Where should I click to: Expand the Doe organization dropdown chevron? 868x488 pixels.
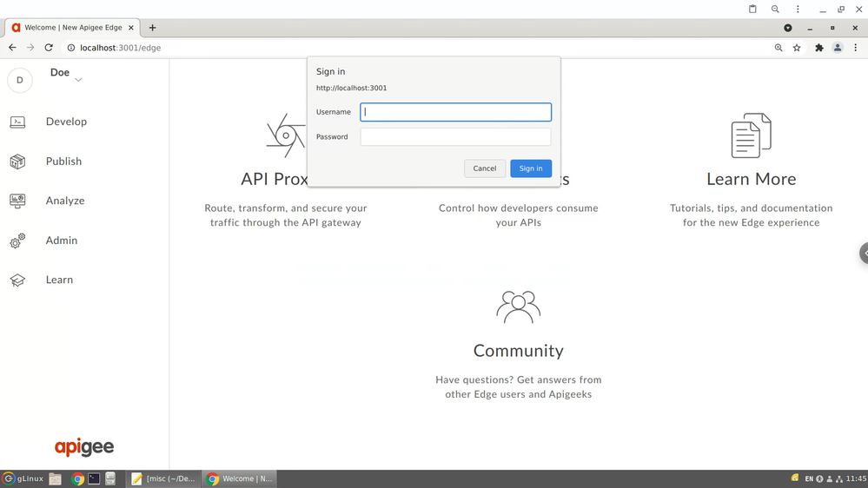tap(78, 80)
